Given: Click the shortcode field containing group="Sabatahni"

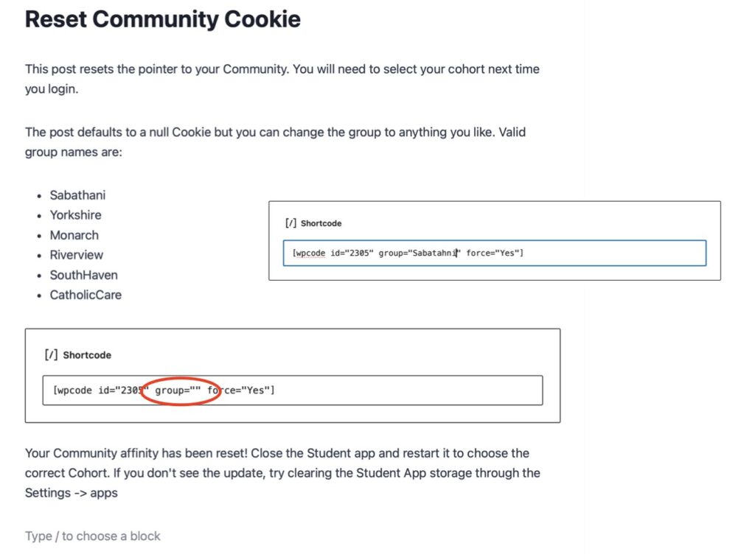Looking at the screenshot, I should (x=494, y=253).
